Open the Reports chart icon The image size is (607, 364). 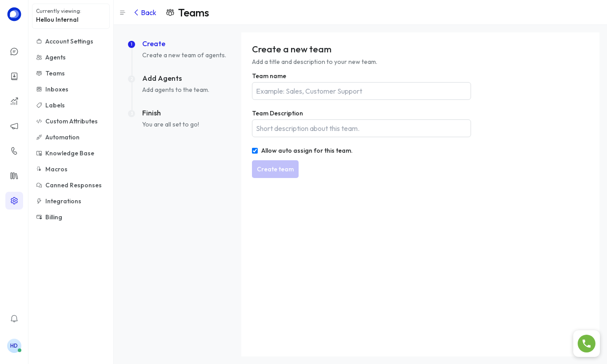[14, 101]
